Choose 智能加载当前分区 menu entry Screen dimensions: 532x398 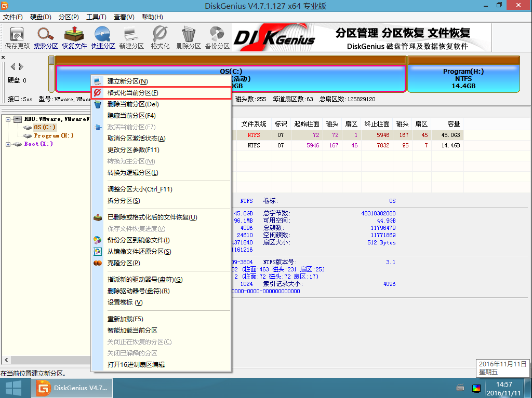[161, 330]
